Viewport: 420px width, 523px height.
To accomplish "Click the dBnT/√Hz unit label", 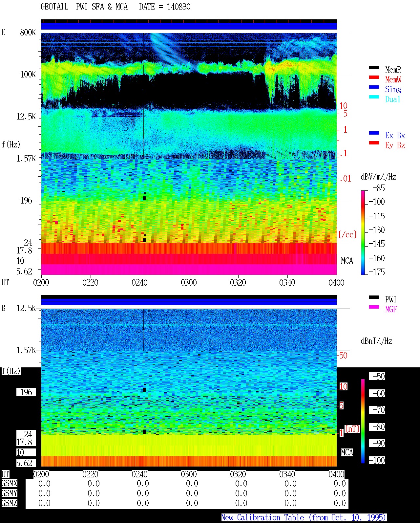I will point(376,341).
